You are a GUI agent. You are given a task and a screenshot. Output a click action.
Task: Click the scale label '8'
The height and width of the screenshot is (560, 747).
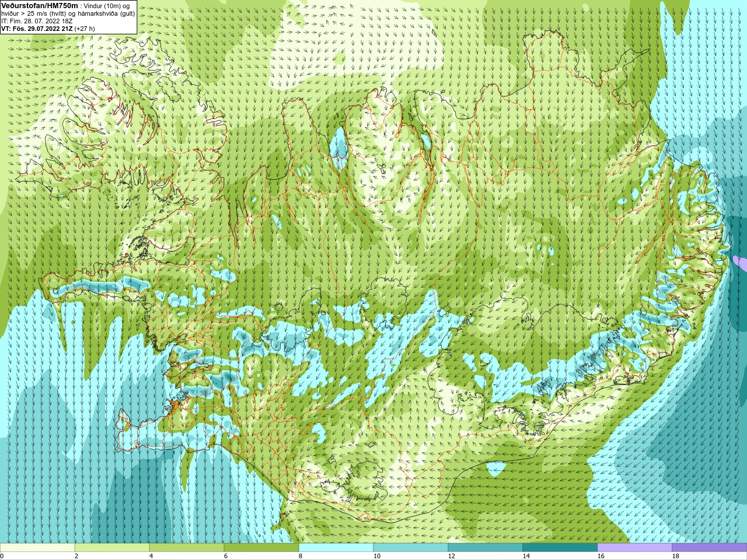(x=301, y=556)
